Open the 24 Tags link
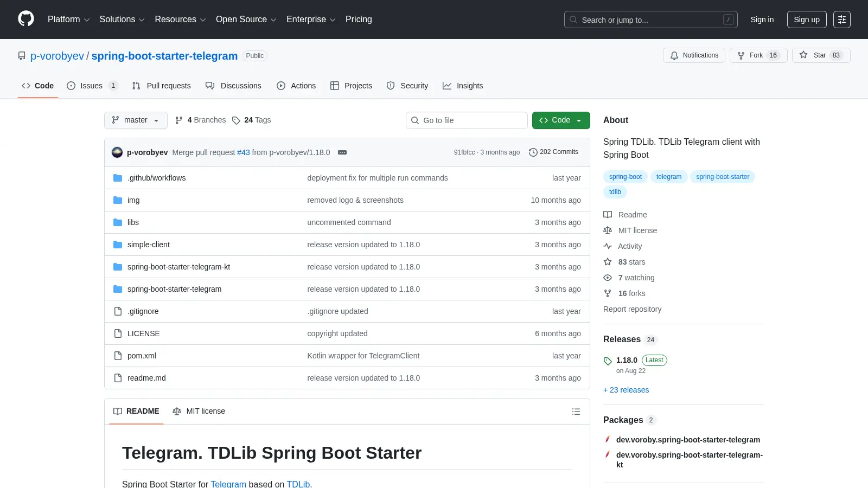The width and height of the screenshot is (868, 488). (x=252, y=120)
